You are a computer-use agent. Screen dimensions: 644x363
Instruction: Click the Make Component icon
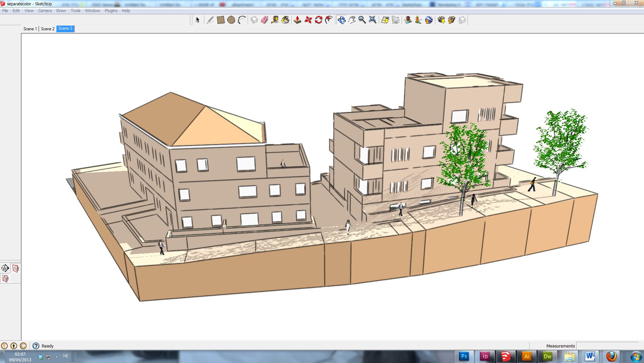click(254, 20)
